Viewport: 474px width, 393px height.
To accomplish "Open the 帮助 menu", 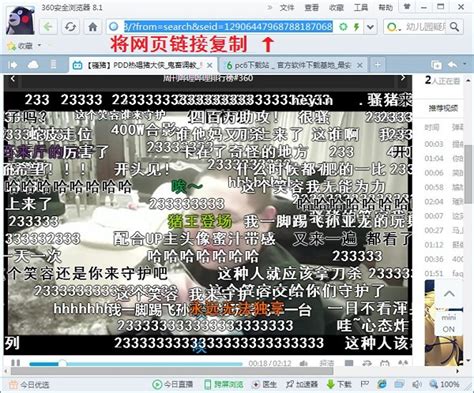I will [x=386, y=7].
